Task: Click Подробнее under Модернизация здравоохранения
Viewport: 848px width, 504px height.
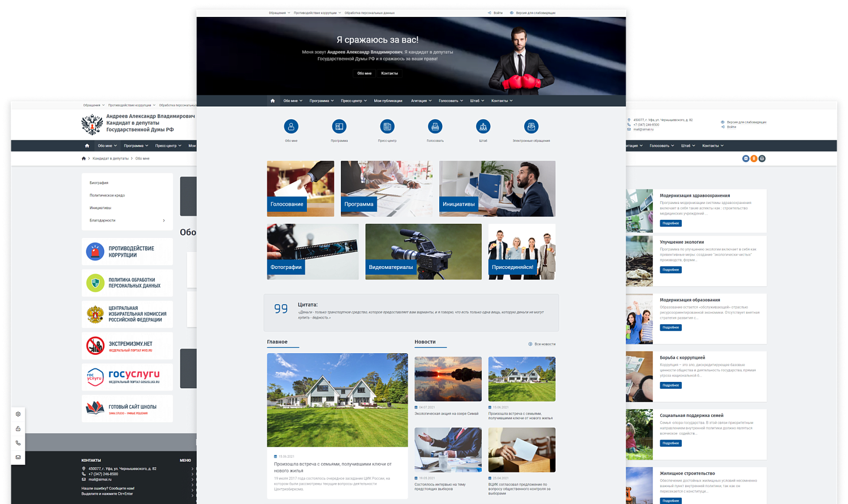Action: click(x=670, y=224)
